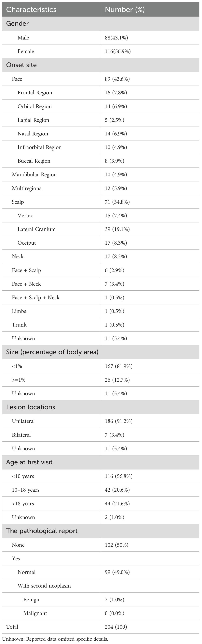
Task: Select the Age at first visit heading
Action: [29, 462]
